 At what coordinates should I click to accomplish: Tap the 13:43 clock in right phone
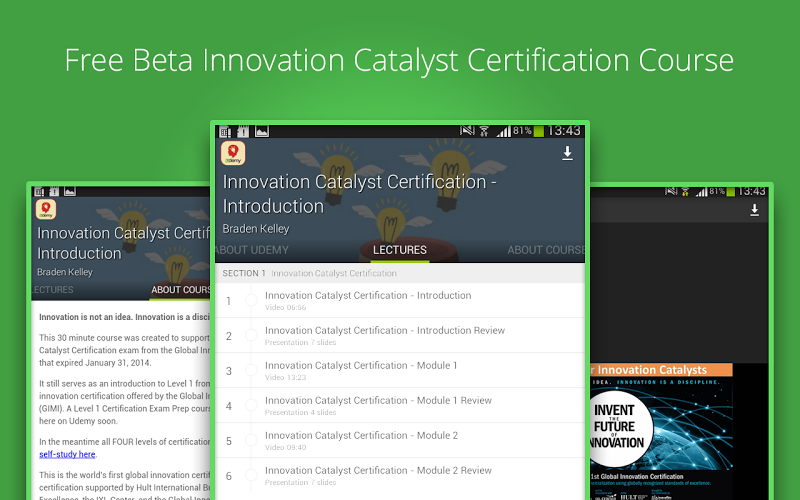point(752,191)
